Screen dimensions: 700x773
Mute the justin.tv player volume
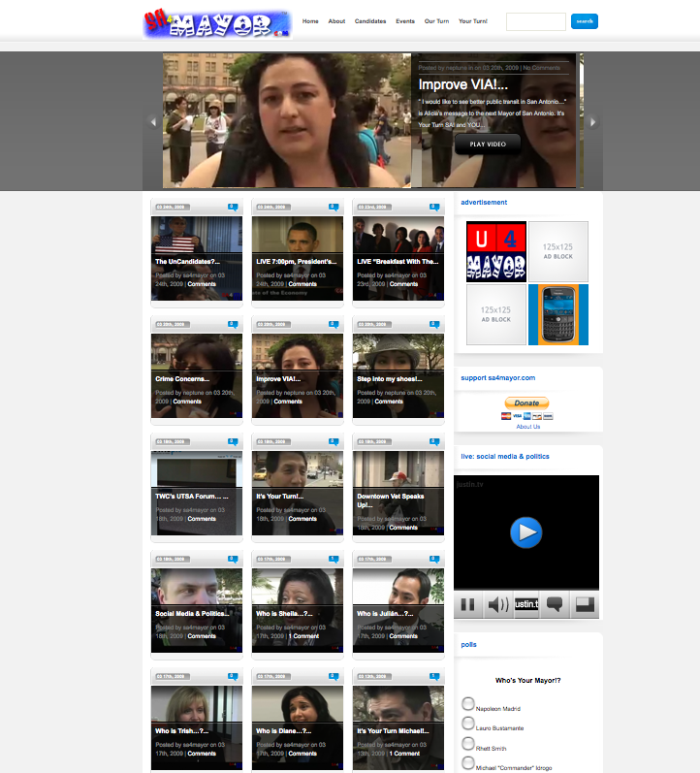coord(497,604)
